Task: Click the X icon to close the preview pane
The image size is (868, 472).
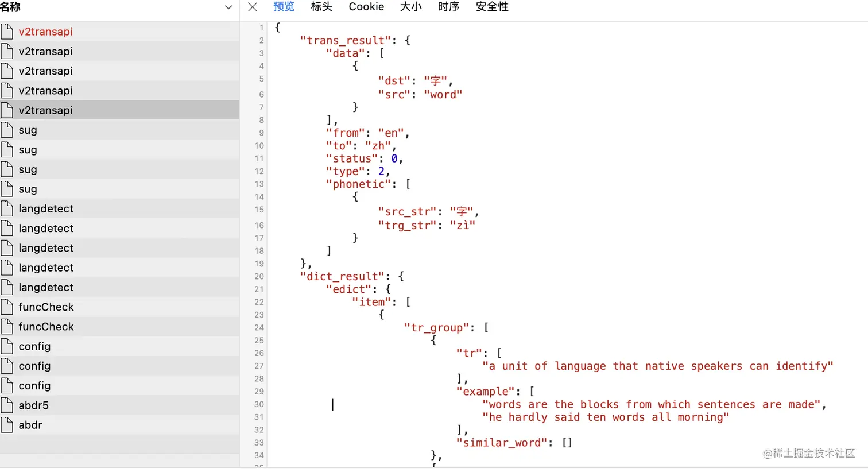Action: click(x=252, y=7)
